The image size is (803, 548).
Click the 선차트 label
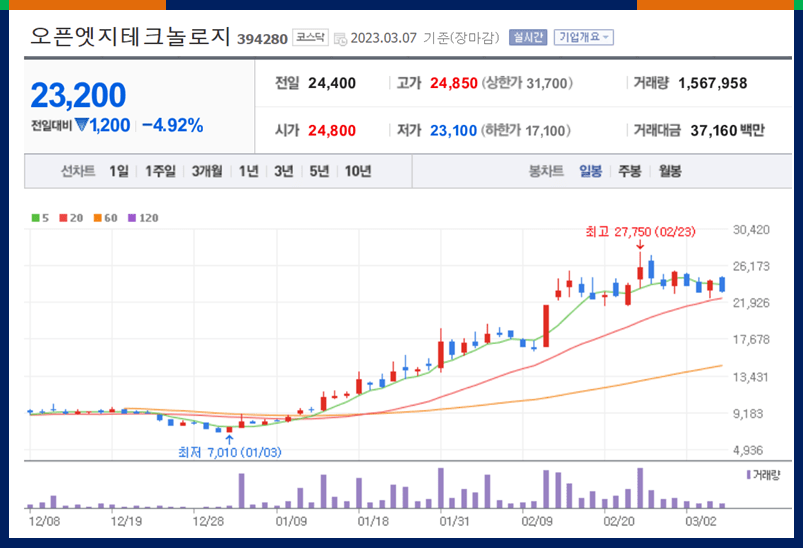(78, 171)
